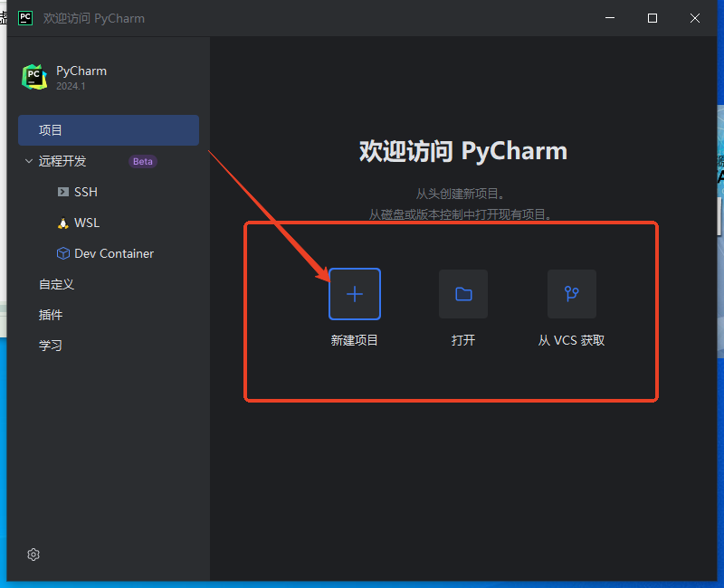The height and width of the screenshot is (588, 724).
Task: Click the PyCharm logo in the sidebar
Action: coord(34,77)
